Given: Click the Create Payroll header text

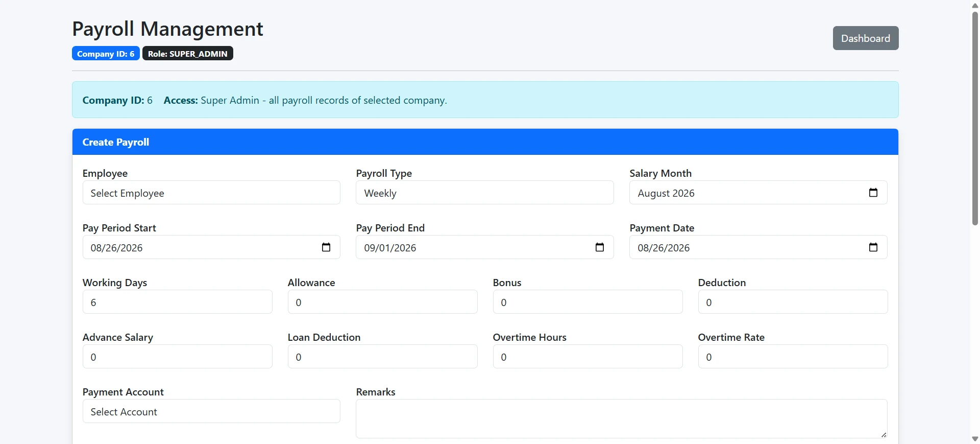Looking at the screenshot, I should [116, 142].
